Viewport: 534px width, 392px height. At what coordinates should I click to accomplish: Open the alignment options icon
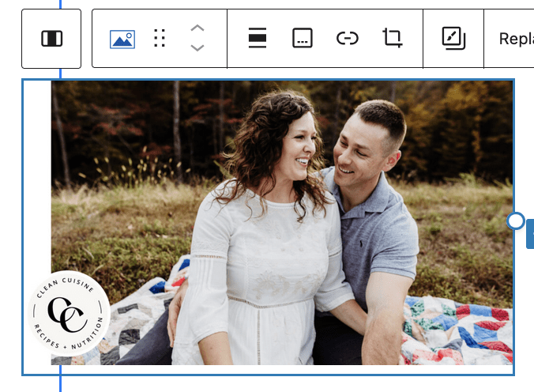pos(258,38)
